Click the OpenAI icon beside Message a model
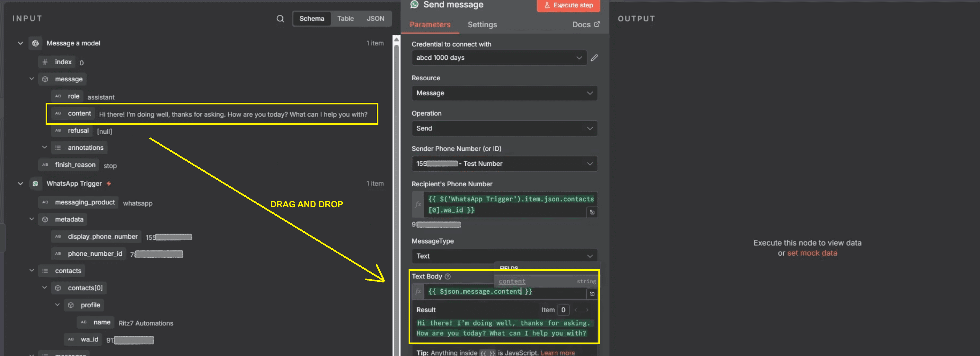The width and height of the screenshot is (980, 356). (35, 43)
